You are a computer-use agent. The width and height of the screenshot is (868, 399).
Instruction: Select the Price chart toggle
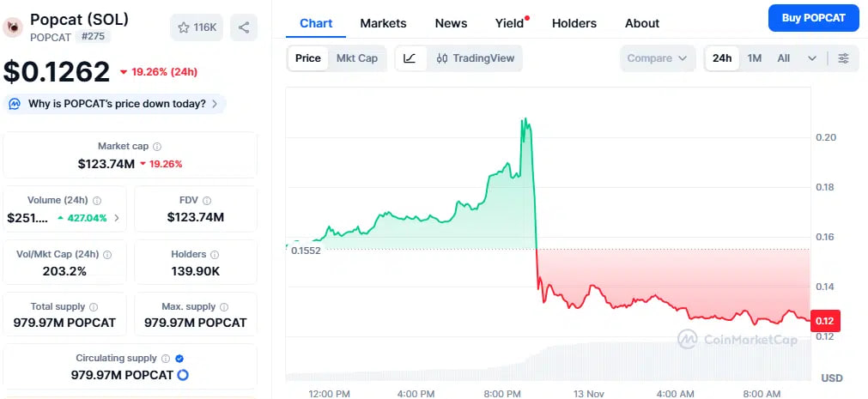point(307,58)
